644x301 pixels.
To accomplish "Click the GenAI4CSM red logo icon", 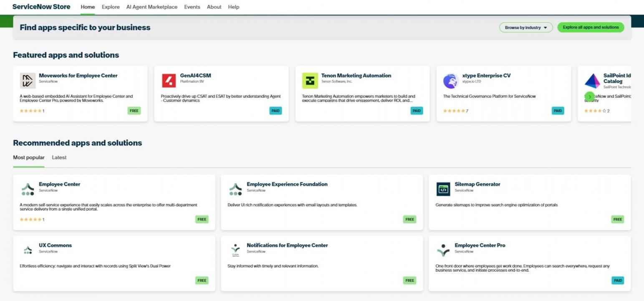I will [x=169, y=81].
